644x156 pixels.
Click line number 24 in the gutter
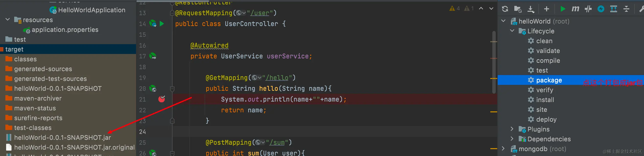tap(142, 132)
